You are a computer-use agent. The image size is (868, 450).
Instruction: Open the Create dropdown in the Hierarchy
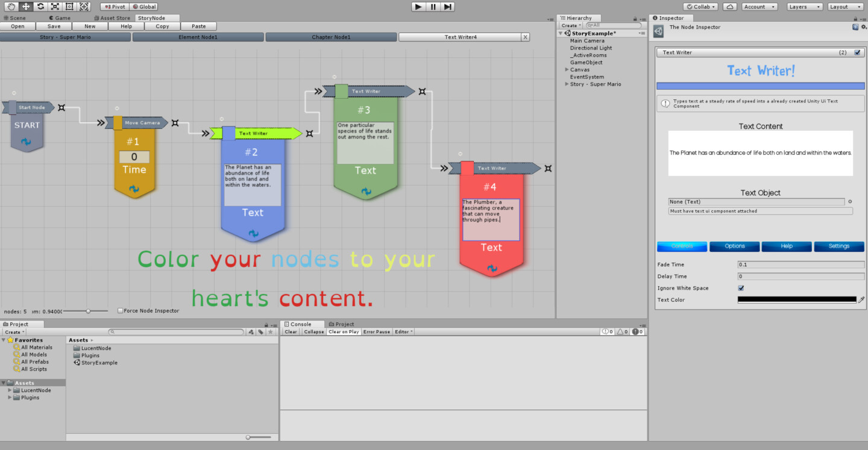[x=570, y=25]
